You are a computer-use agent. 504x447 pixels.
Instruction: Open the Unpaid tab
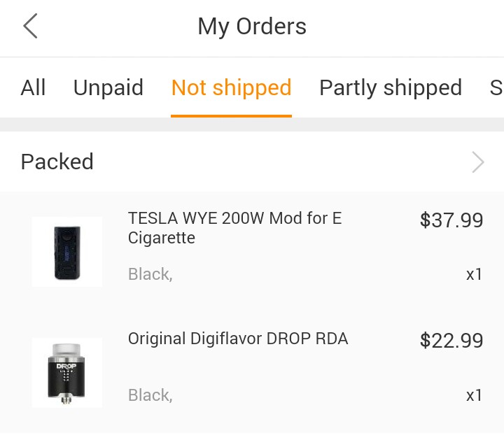click(x=108, y=87)
